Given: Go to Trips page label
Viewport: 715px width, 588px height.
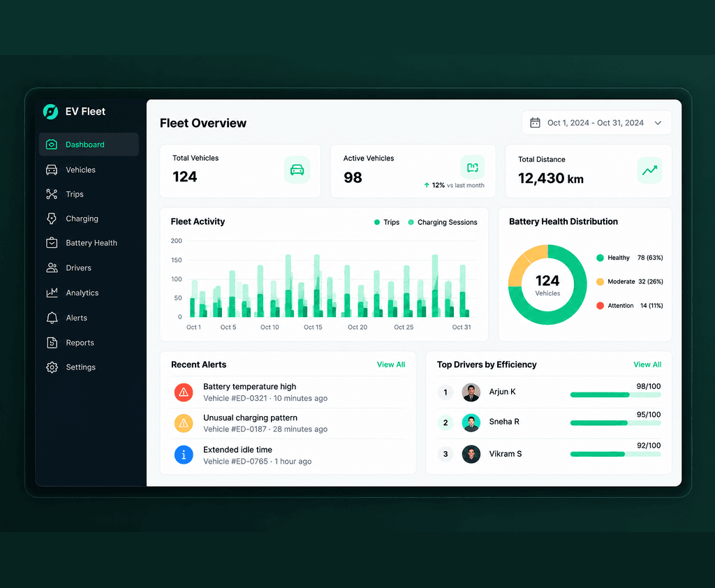Looking at the screenshot, I should coord(74,194).
